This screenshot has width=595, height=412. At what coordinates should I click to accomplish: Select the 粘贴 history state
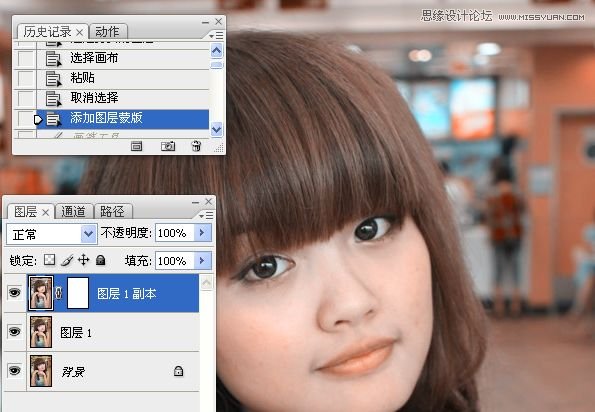click(x=122, y=79)
